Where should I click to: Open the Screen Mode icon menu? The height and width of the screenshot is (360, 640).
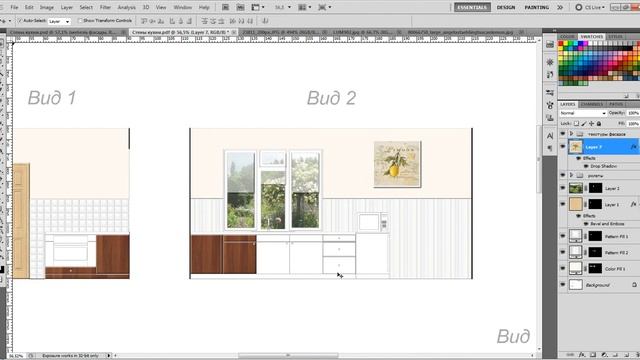[324, 7]
